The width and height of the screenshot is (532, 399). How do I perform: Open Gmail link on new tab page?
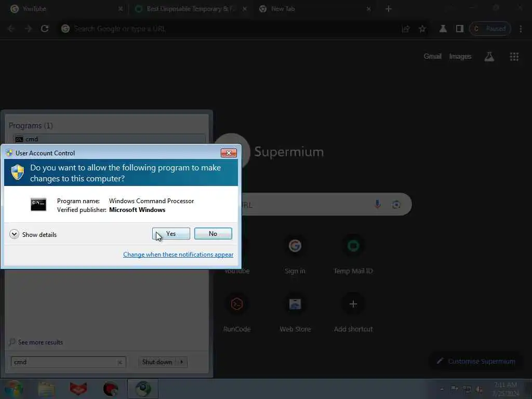[x=432, y=56]
